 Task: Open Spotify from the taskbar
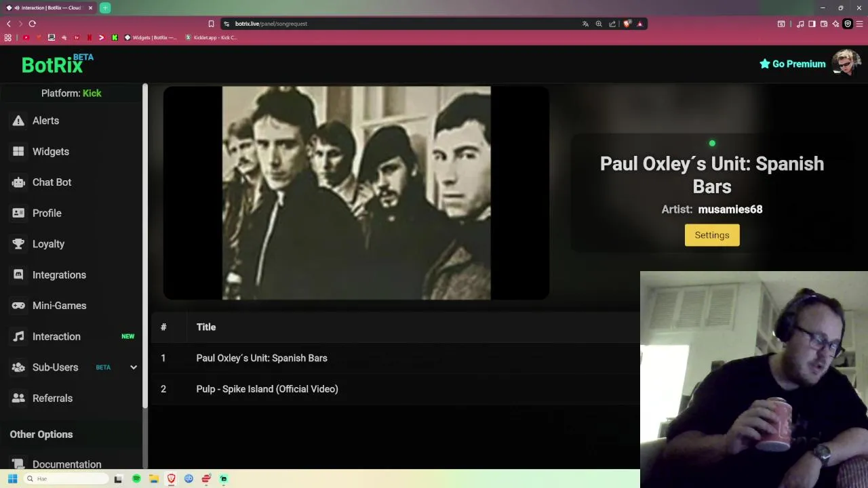point(136,479)
